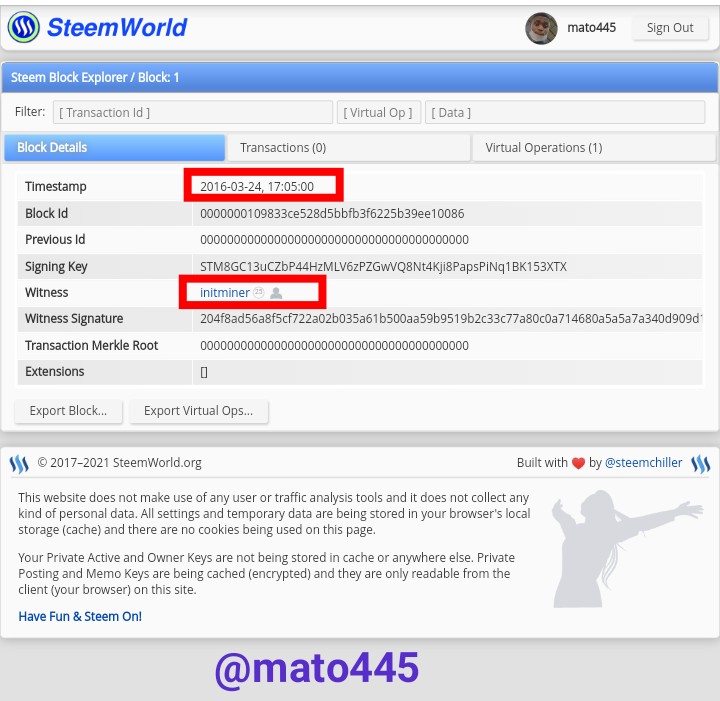Open the initminer witness link
Viewport: 720px width, 701px height.
coord(225,292)
